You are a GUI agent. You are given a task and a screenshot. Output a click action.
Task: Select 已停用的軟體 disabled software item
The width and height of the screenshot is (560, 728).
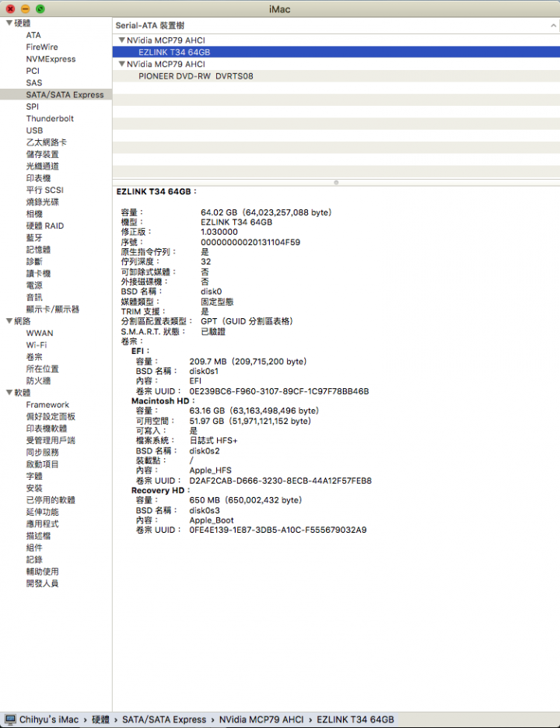pyautogui.click(x=51, y=500)
